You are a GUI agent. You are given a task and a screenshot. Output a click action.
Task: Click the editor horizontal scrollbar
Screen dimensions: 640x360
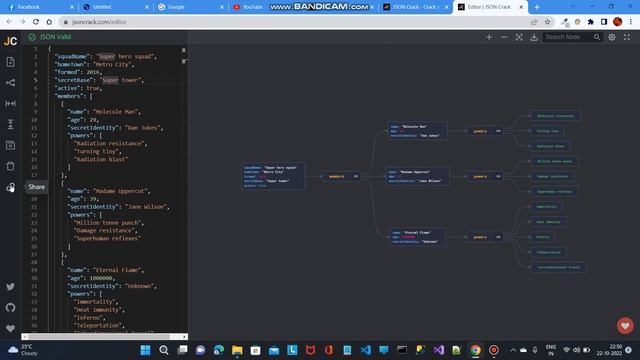(x=104, y=337)
